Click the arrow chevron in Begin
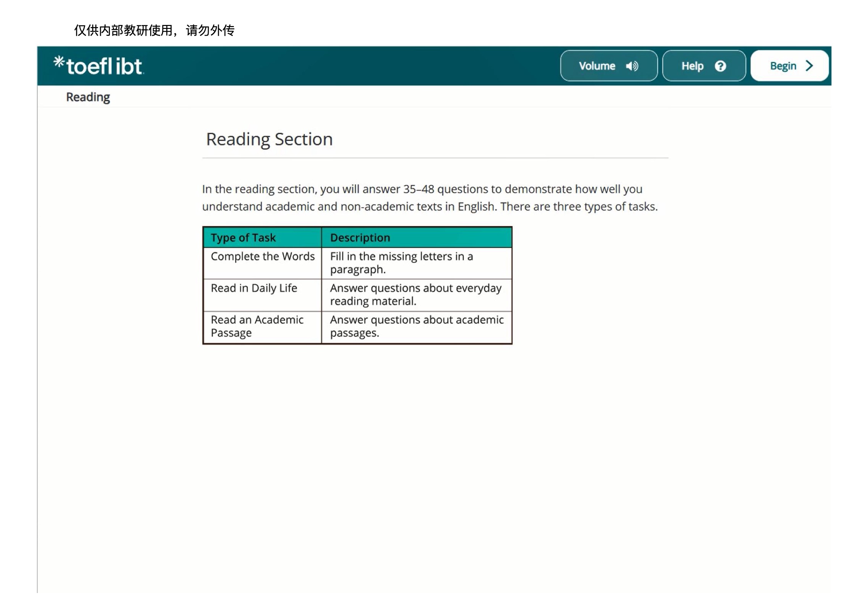Viewport: 868px width, 614px height. point(809,66)
